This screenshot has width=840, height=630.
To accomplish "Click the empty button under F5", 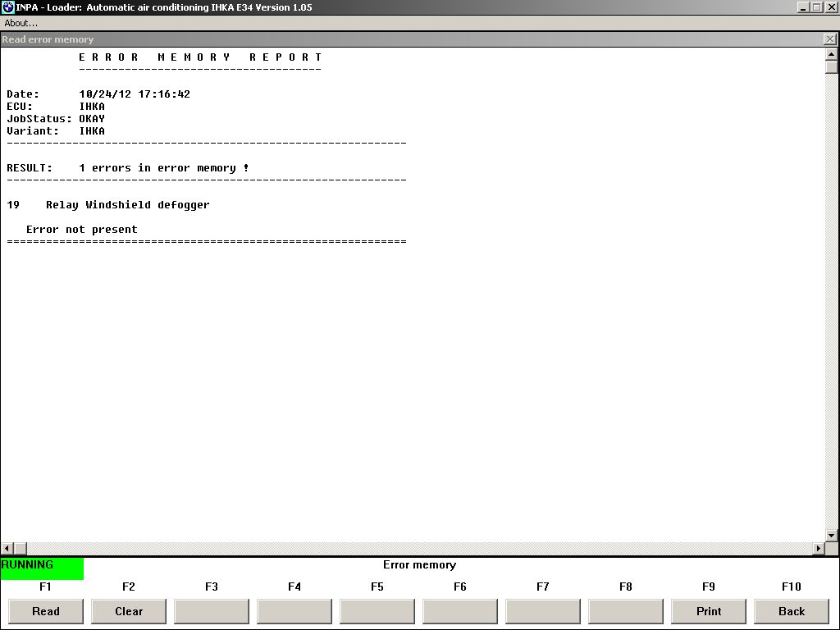I will (x=377, y=611).
